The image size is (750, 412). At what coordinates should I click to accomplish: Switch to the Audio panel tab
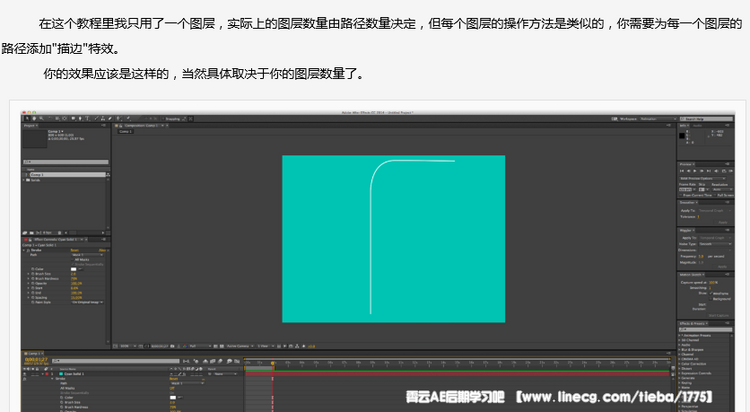[698, 125]
